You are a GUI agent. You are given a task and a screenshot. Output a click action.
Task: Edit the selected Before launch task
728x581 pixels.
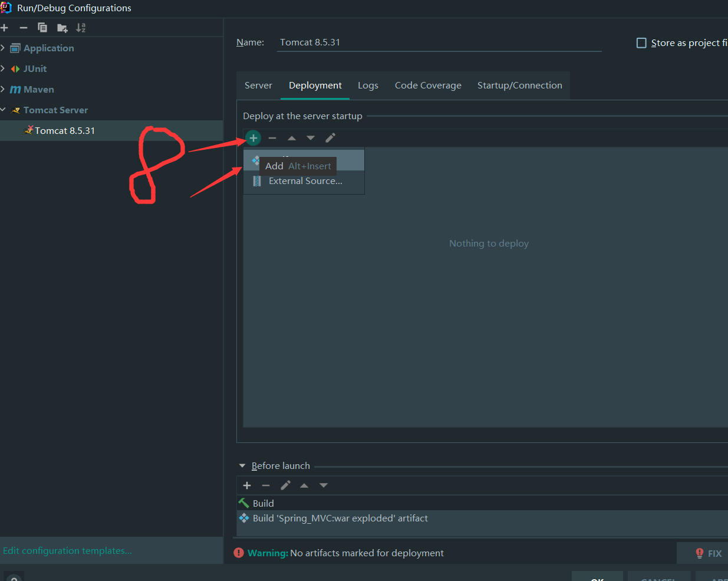coord(285,485)
